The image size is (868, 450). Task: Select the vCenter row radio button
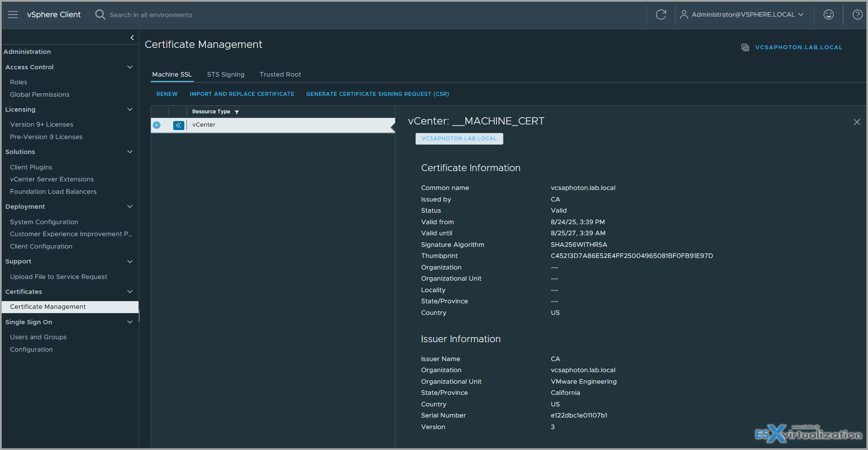(156, 125)
